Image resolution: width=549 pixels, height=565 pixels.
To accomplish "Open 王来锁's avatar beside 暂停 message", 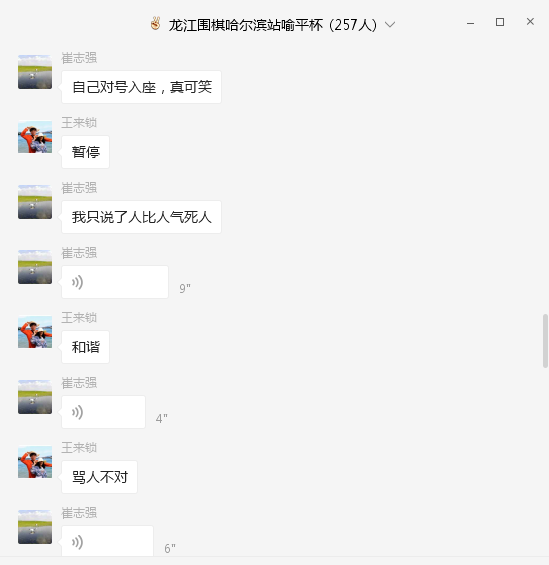I will 35,137.
